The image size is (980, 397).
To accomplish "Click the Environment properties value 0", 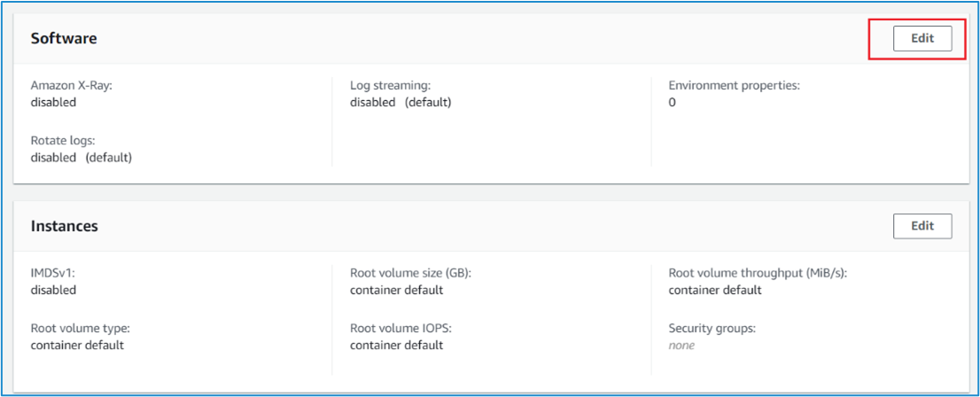I will 673,103.
